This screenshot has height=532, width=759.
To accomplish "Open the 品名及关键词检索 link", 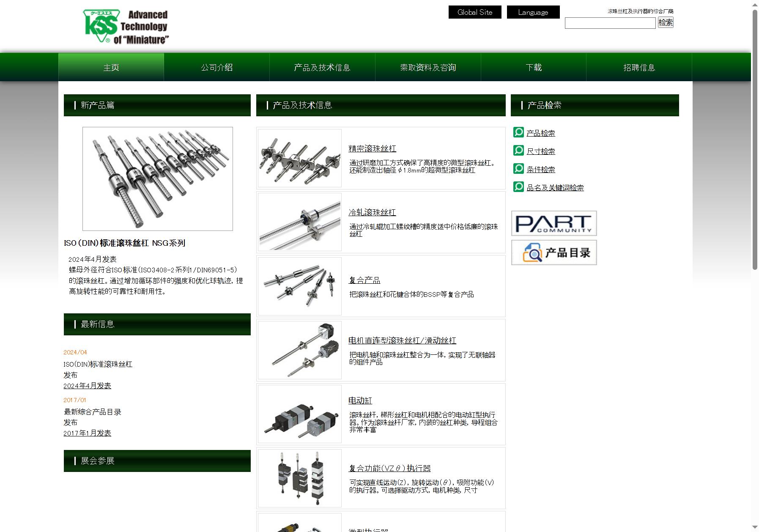I will [555, 188].
